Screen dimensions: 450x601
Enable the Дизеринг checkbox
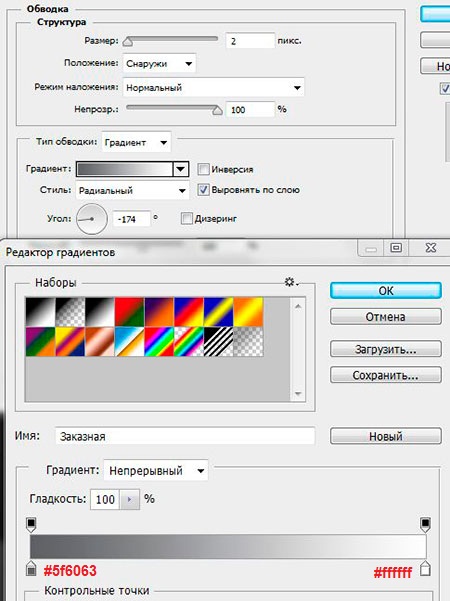186,218
